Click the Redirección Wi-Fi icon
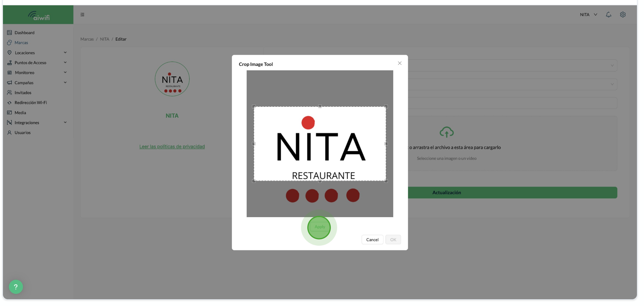Viewport: 644px width, 306px height. coord(9,102)
